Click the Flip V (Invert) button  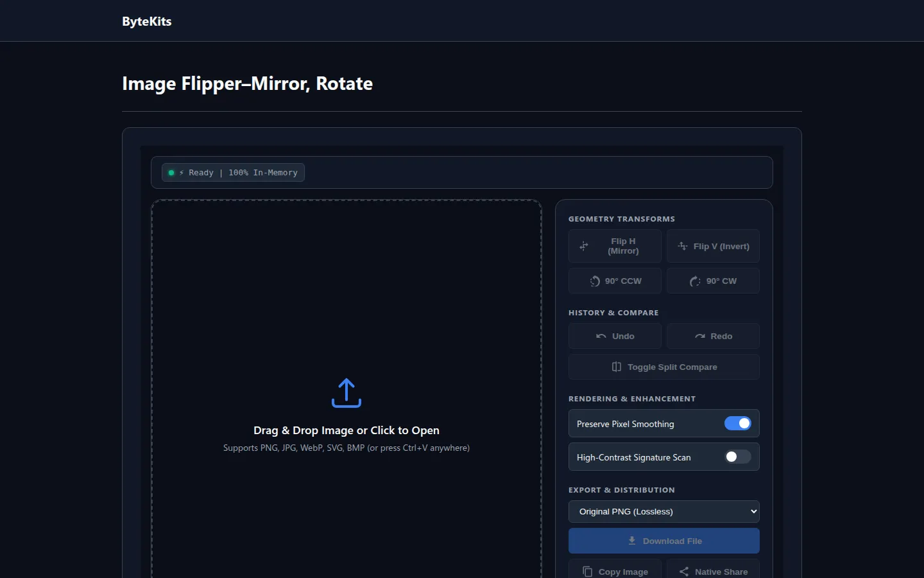[713, 246]
